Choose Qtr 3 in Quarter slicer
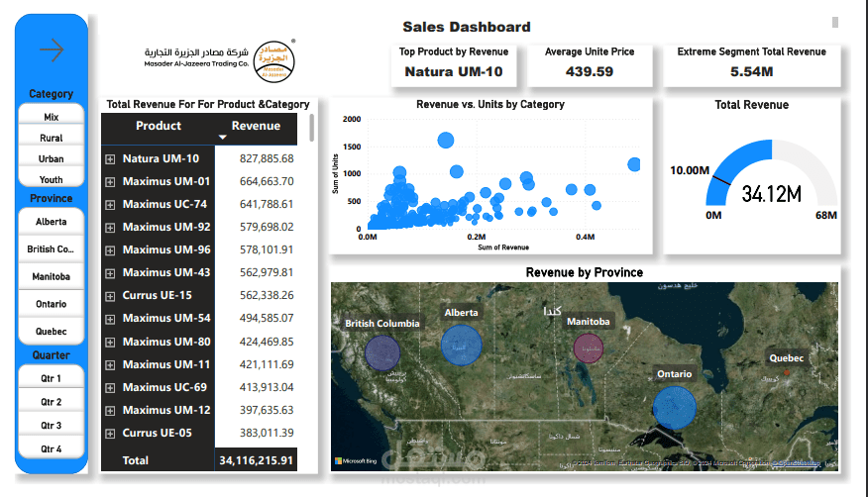The image size is (868, 497). pos(51,425)
